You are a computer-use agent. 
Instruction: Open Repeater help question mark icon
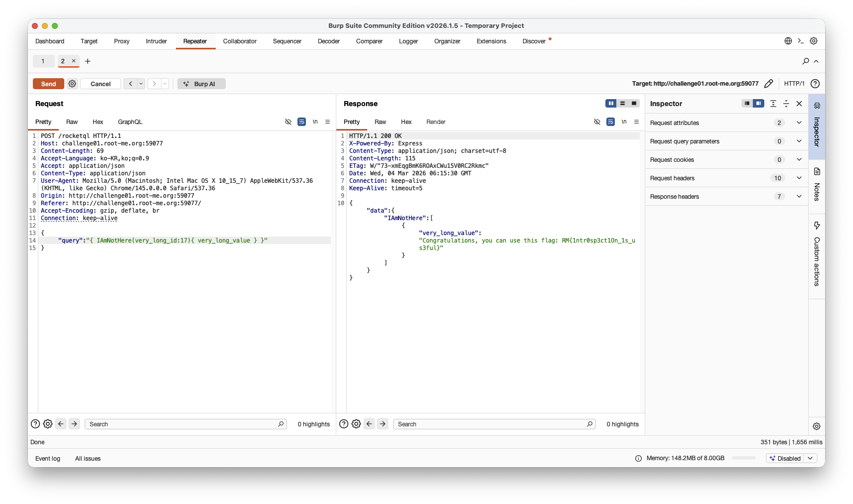pos(815,84)
